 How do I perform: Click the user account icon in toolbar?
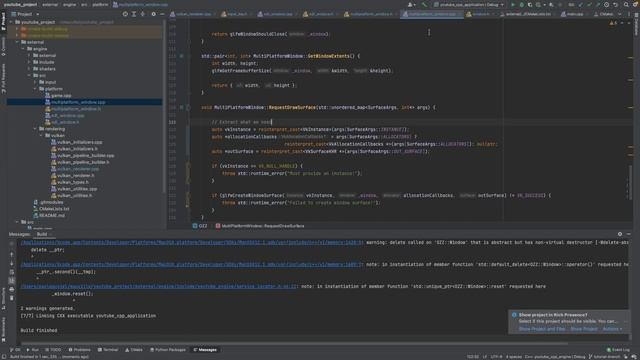click(411, 4)
